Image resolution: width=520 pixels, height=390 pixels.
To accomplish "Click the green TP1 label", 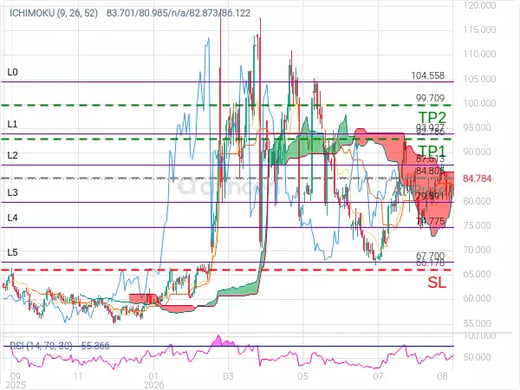I will pyautogui.click(x=432, y=151).
